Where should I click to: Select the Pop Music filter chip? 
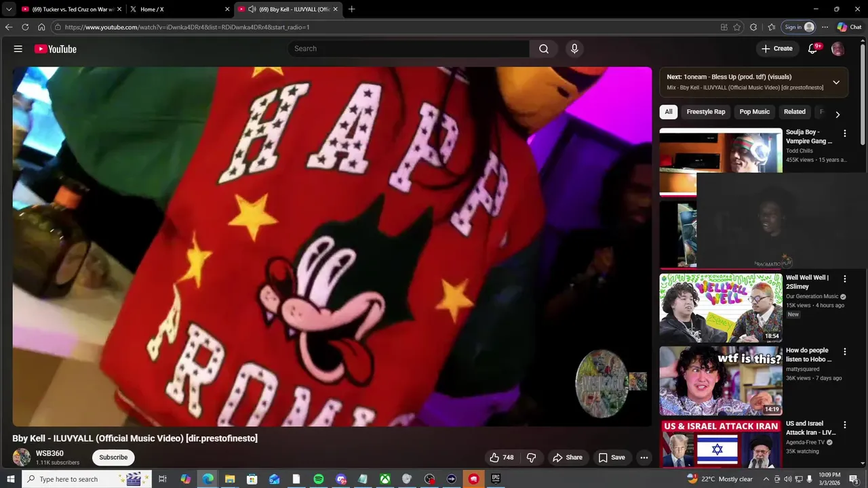point(755,112)
